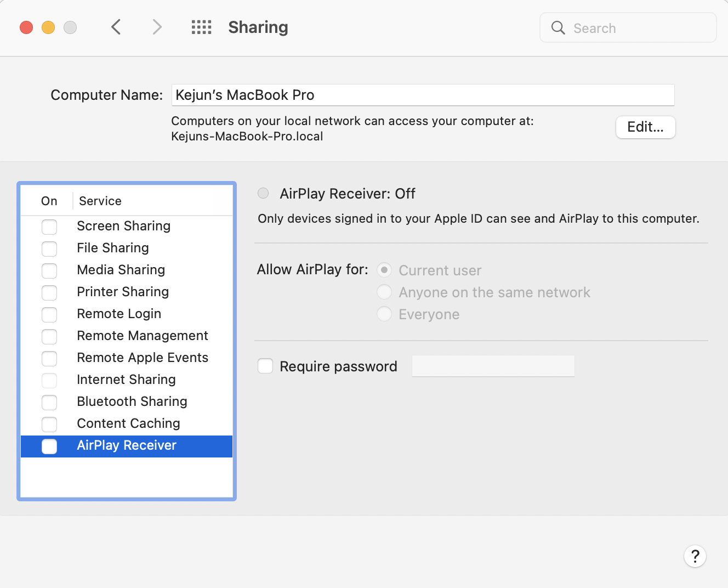The image size is (728, 588).
Task: Click the magnifying glass search icon
Action: coord(558,27)
